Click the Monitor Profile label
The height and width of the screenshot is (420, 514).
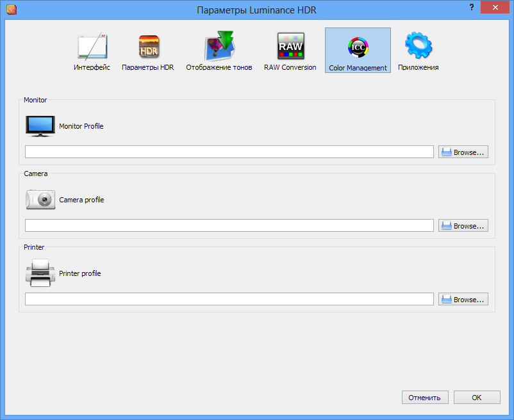pyautogui.click(x=81, y=126)
